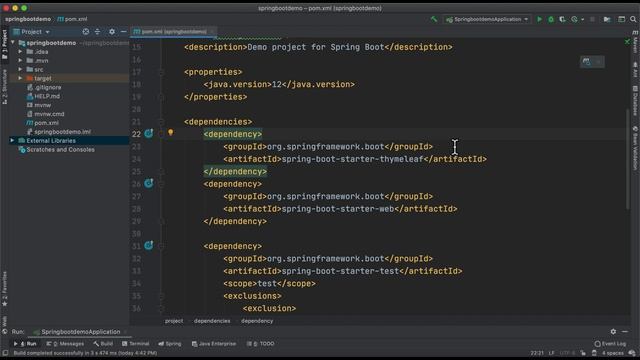Collapse the springbootdemo root node
The width and height of the screenshot is (640, 360).
[13, 43]
